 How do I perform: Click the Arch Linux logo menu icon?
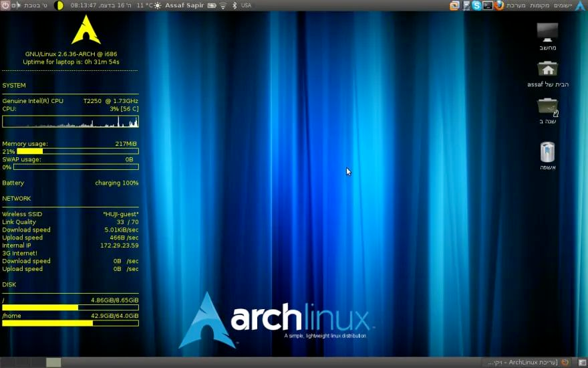pyautogui.click(x=580, y=5)
